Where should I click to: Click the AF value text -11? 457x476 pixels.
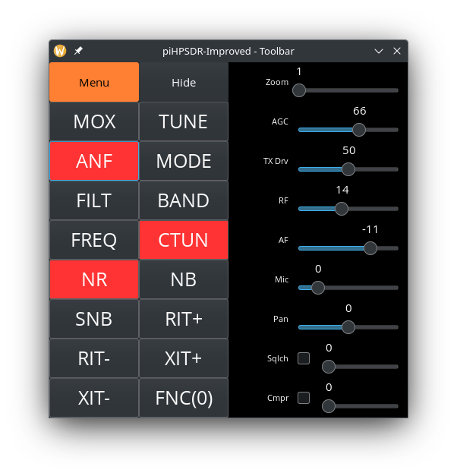point(370,229)
